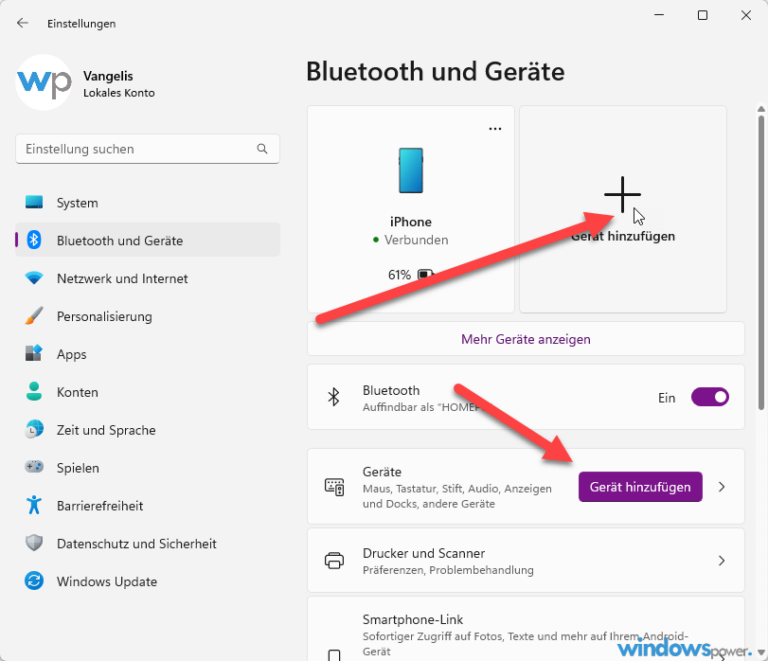Image resolution: width=768 pixels, height=661 pixels.
Task: Click the Geräte keyboard icon
Action: (335, 487)
